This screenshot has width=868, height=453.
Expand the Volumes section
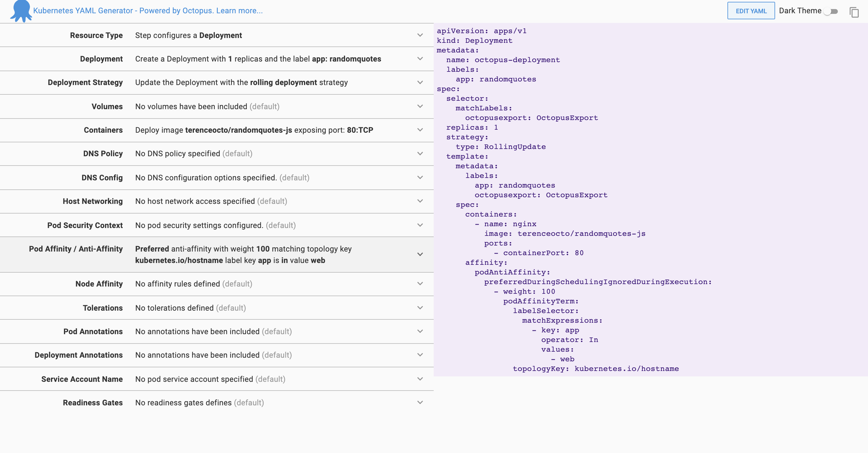pos(420,106)
